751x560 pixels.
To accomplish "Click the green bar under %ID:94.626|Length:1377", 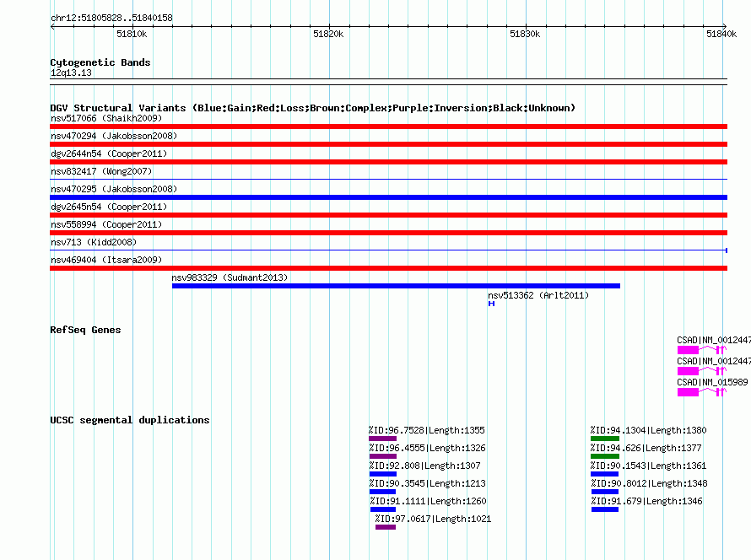I will click(x=605, y=456).
